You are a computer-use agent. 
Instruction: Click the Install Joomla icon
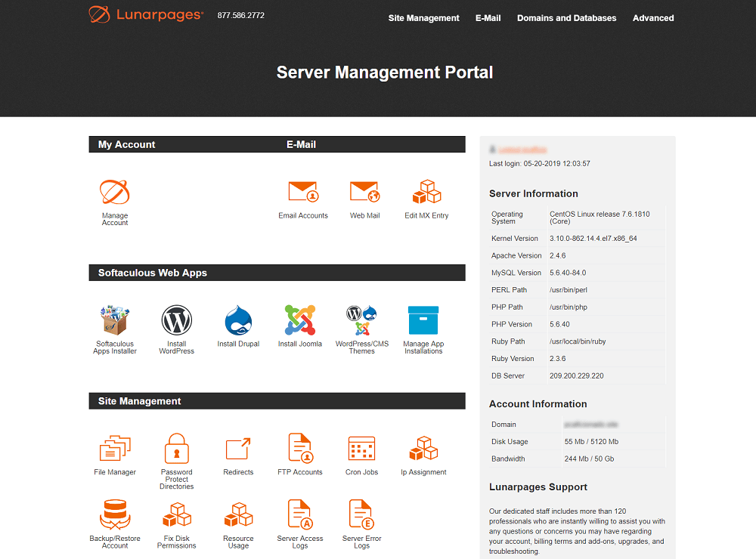300,320
